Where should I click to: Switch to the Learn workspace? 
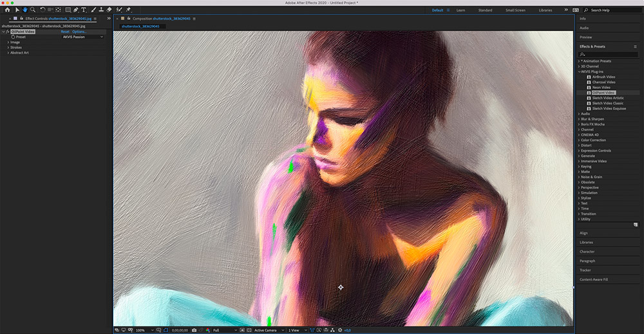click(460, 10)
